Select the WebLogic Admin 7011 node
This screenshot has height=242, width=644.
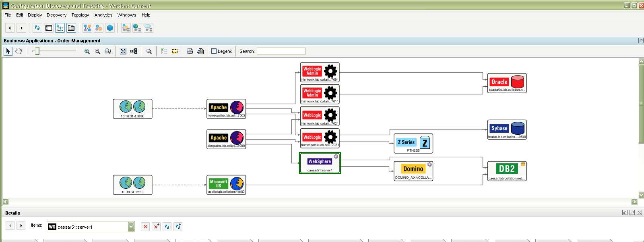tap(320, 94)
